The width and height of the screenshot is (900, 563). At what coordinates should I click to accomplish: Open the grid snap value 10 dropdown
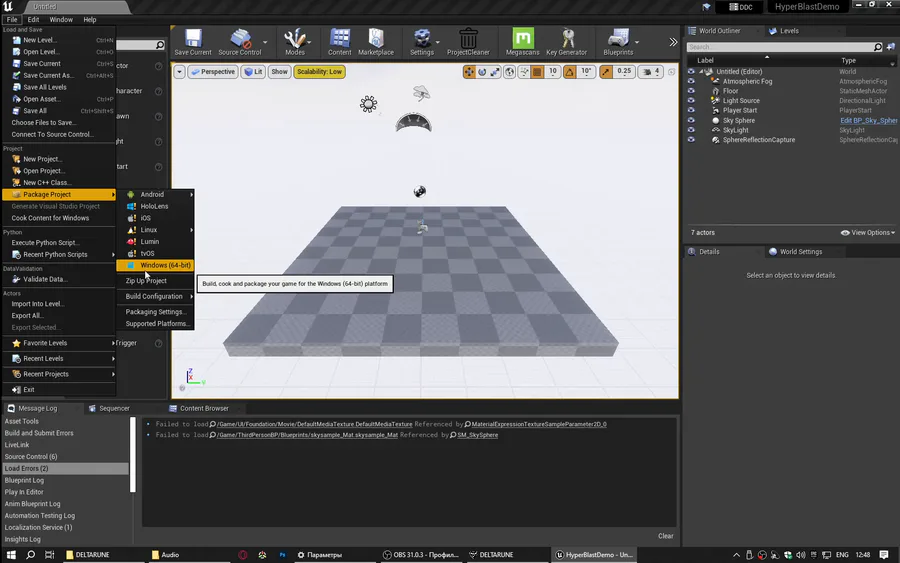552,72
